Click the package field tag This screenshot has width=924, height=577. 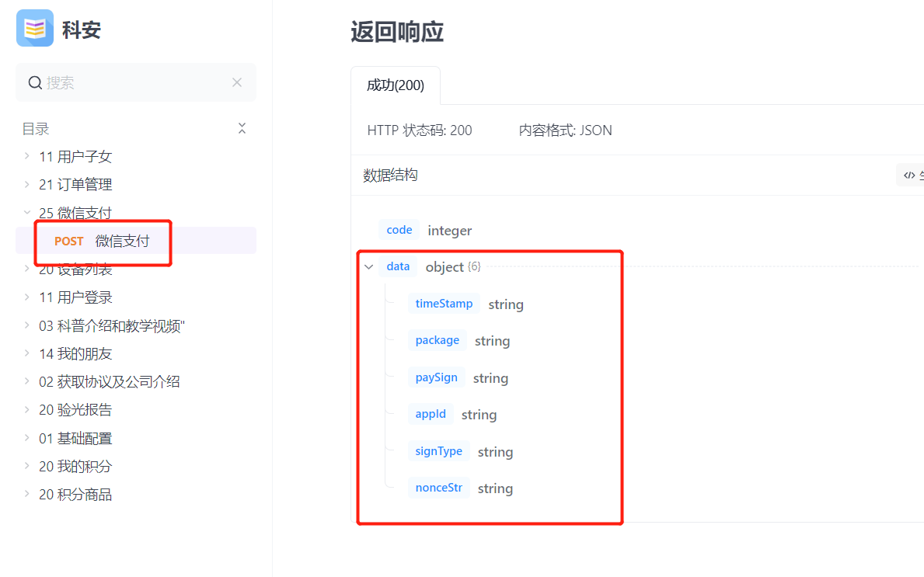438,340
